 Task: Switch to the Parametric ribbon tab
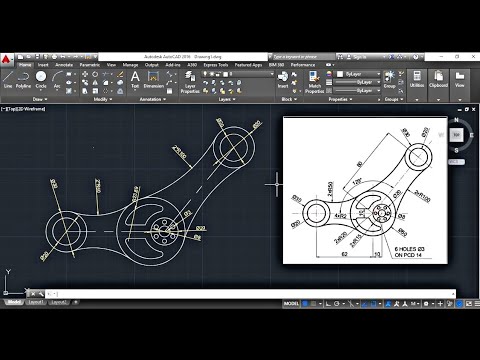click(90, 65)
